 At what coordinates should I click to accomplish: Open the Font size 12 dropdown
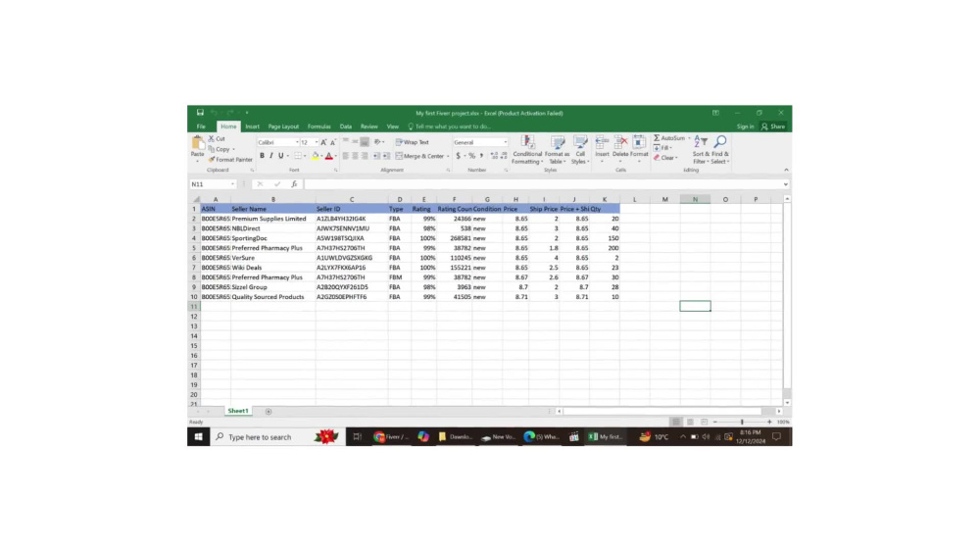coord(317,142)
